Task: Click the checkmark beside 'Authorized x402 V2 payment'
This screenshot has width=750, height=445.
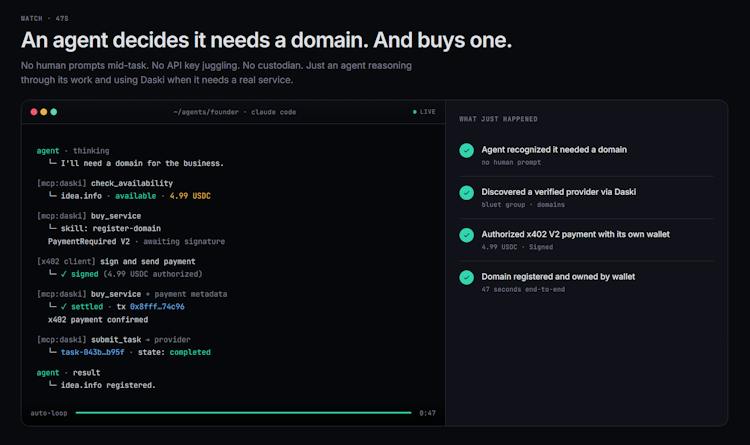Action: 466,235
